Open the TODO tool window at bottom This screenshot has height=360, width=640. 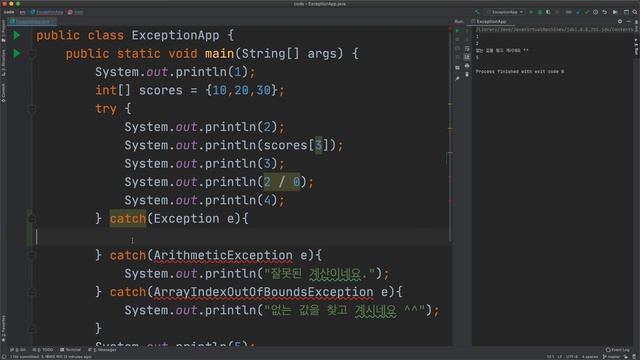[x=42, y=350]
